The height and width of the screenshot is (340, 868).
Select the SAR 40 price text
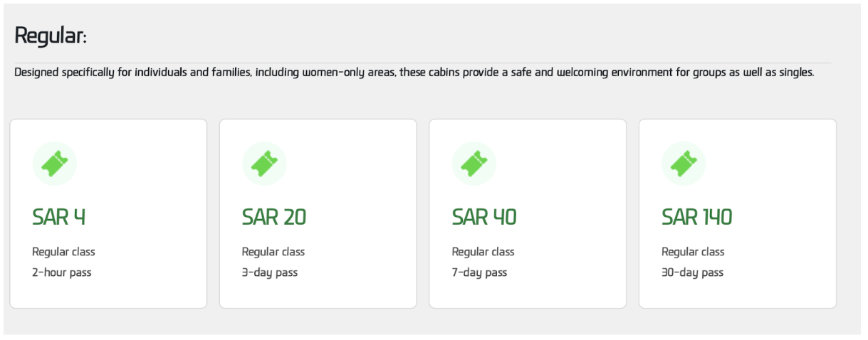pos(484,217)
